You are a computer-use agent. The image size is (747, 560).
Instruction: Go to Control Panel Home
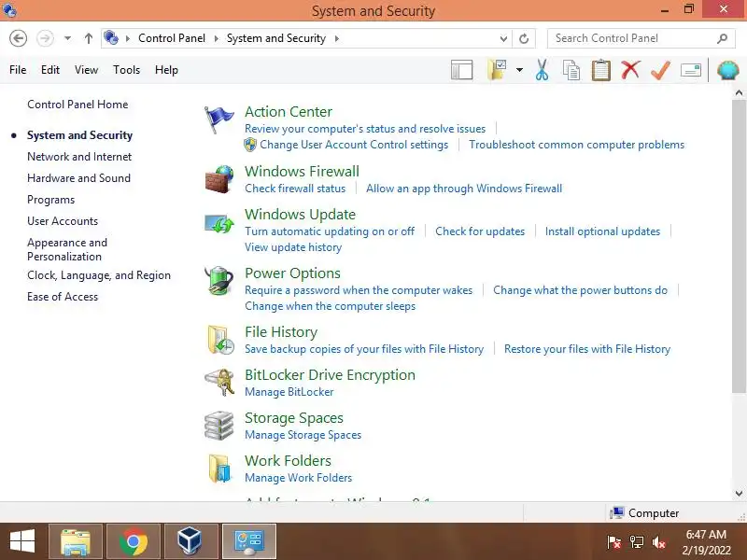[78, 105]
